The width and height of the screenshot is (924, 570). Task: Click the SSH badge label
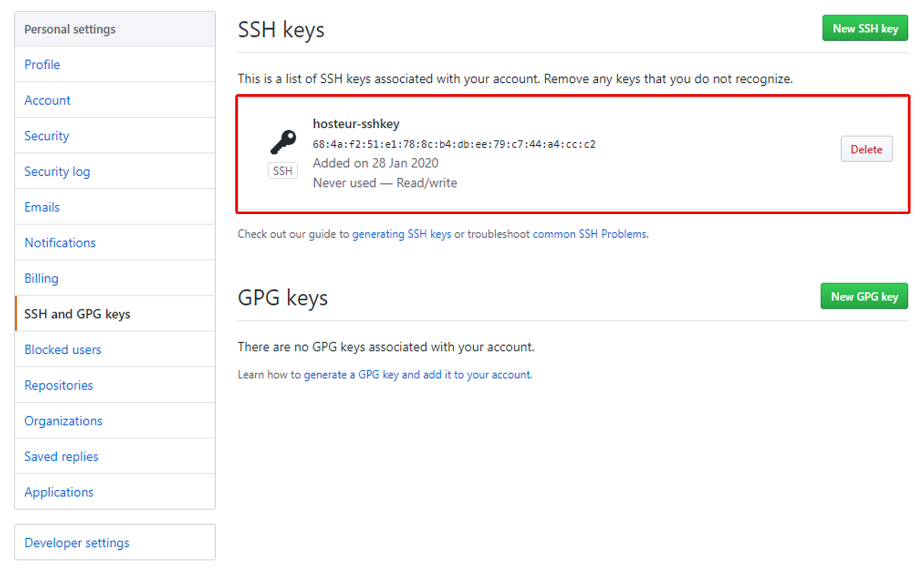[x=282, y=171]
